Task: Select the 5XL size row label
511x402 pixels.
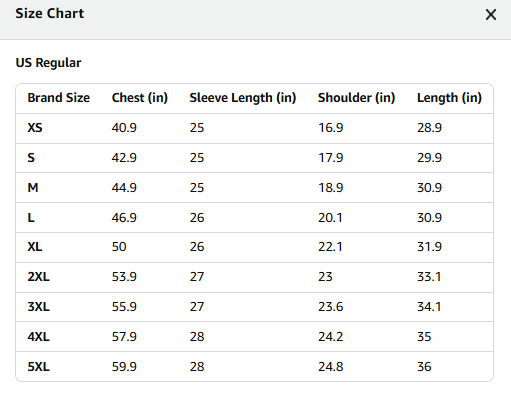Action: tap(38, 367)
